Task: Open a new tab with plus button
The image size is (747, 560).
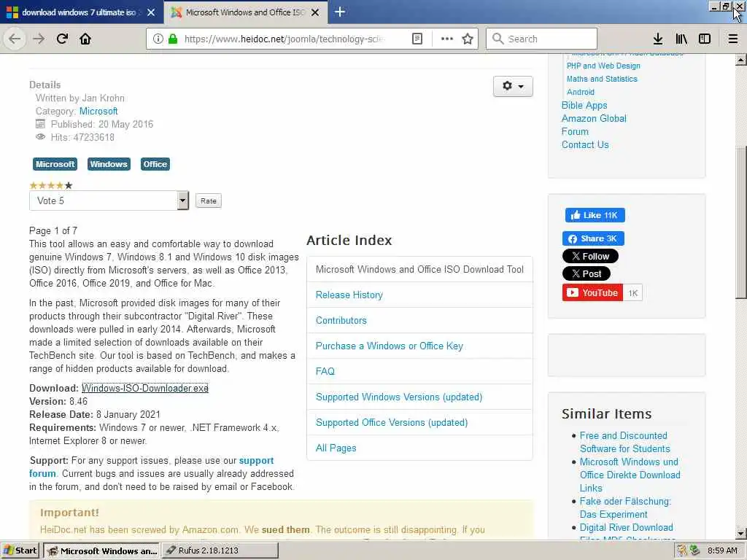Action: coord(340,12)
